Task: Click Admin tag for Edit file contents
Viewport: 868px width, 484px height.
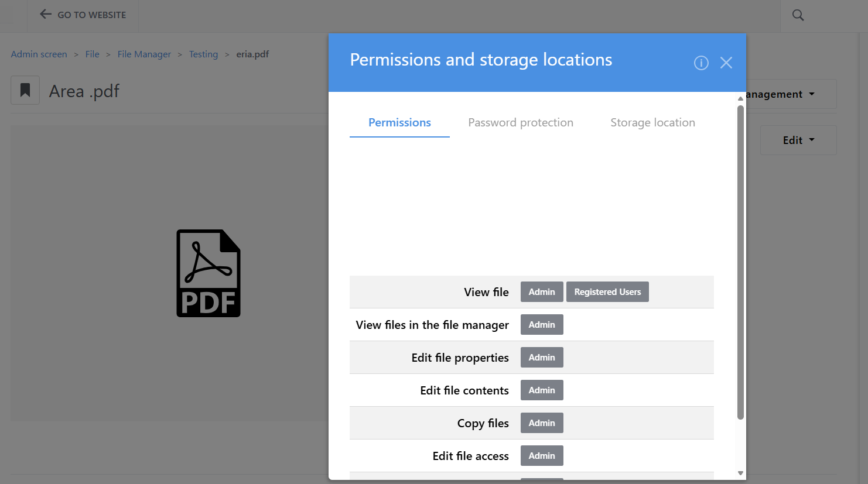Action: tap(542, 390)
